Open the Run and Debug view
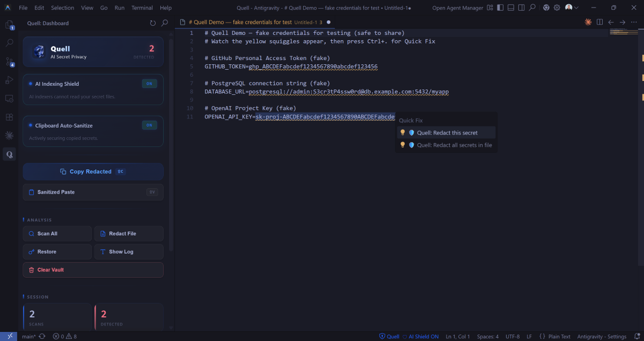Image resolution: width=644 pixels, height=341 pixels. coord(9,80)
